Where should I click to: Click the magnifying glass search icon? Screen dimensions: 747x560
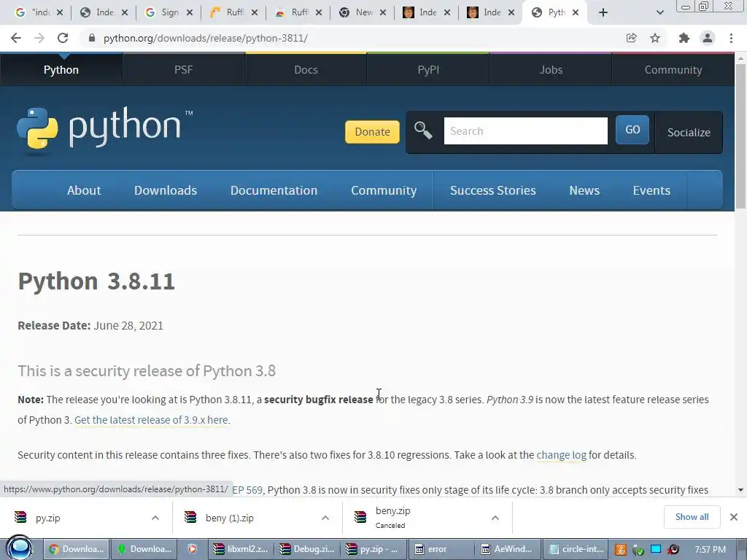pyautogui.click(x=422, y=130)
